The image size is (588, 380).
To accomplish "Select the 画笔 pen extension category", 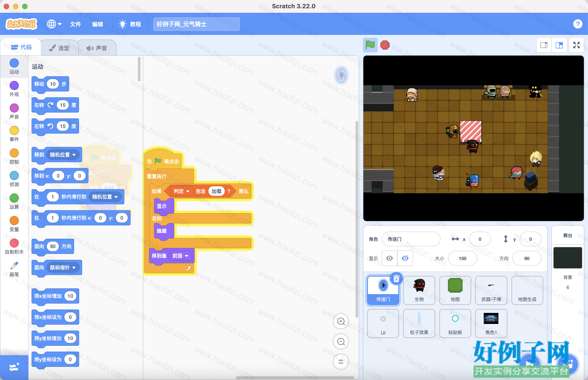I will point(14,269).
